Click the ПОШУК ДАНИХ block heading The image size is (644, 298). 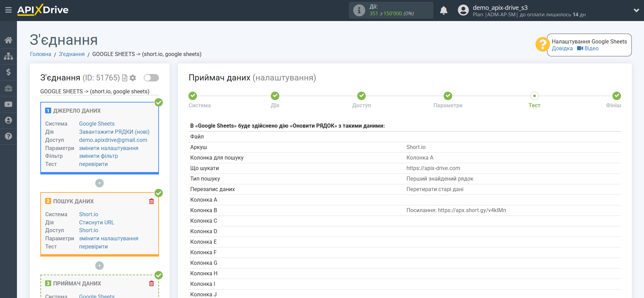click(74, 202)
